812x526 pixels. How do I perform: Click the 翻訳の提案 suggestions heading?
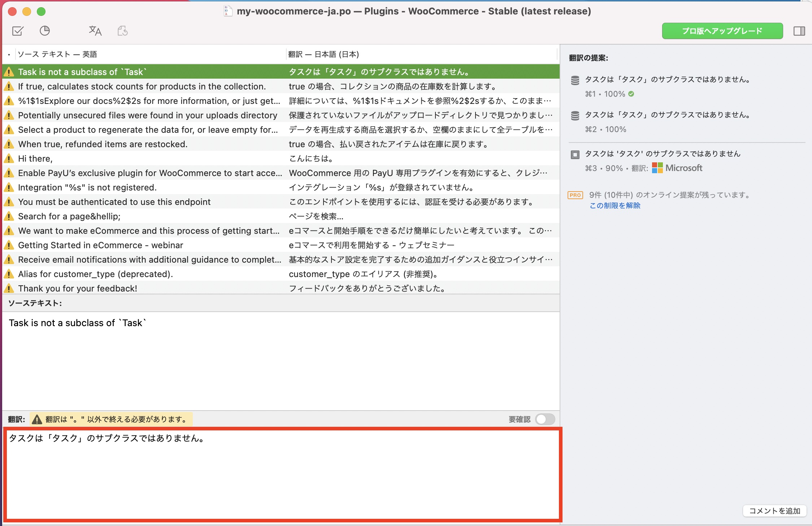pyautogui.click(x=589, y=58)
